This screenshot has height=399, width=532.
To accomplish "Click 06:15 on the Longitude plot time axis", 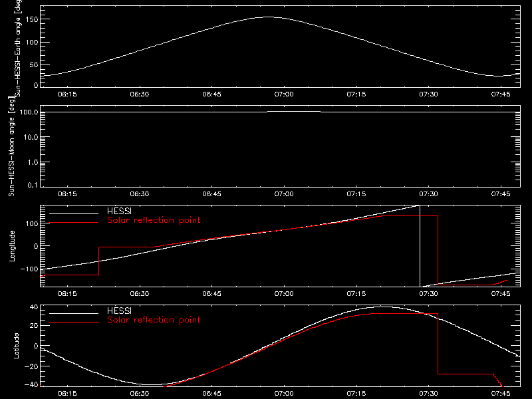I will (67, 293).
